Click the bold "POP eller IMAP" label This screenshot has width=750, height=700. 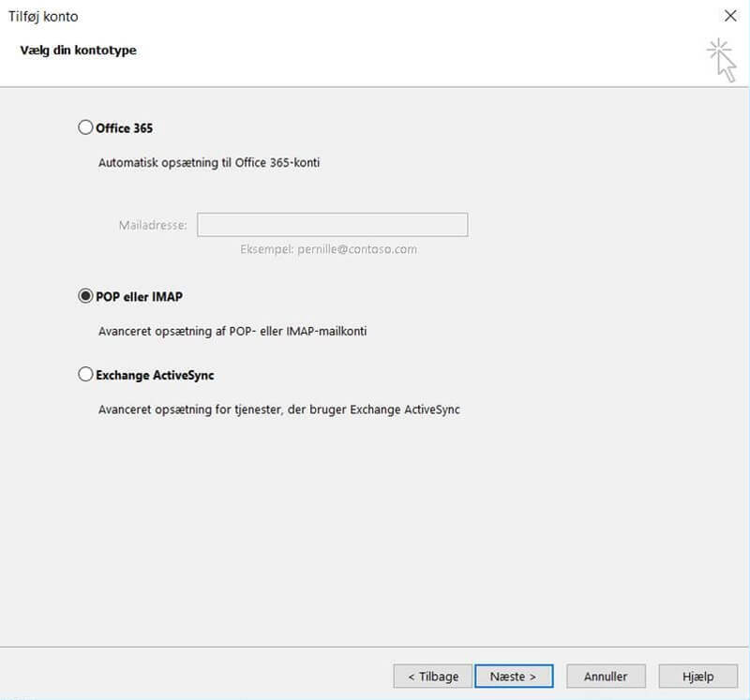coord(139,297)
